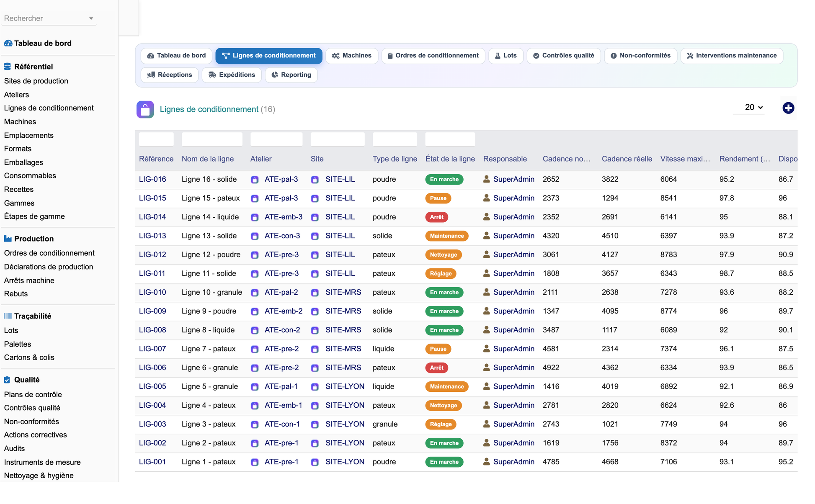Screen dimensions: 815x504
Task: Click the user icon in the LIG-001 row
Action: point(487,462)
